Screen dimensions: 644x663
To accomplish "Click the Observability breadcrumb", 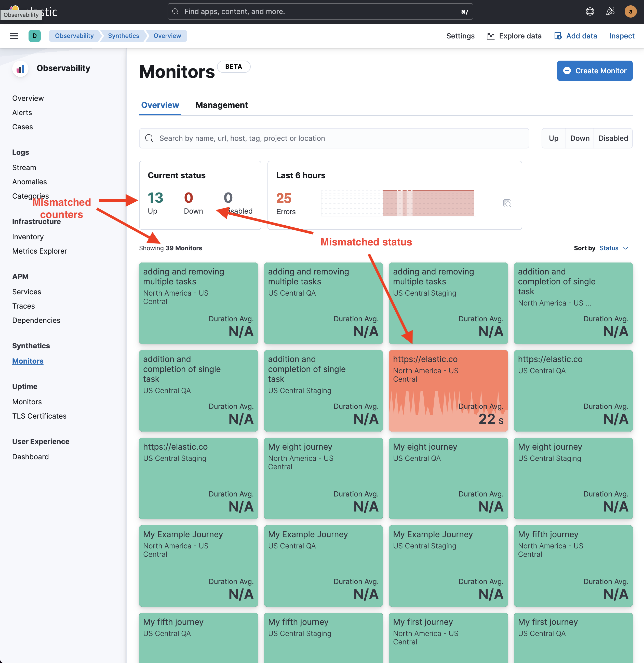I will (74, 36).
